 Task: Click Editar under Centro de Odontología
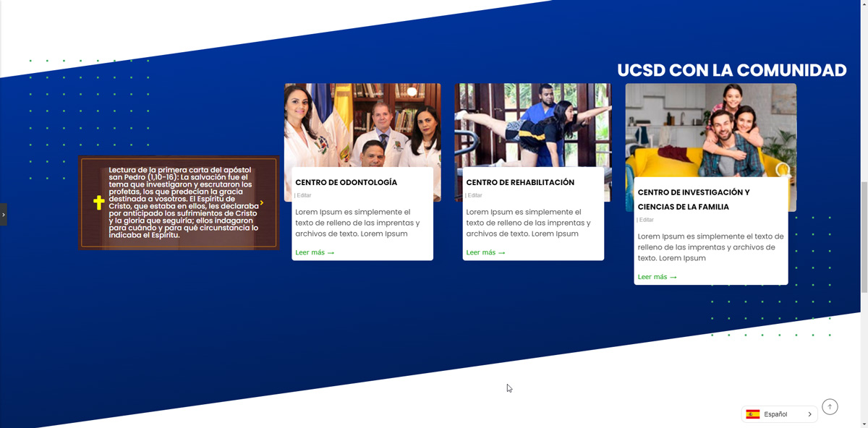pos(304,195)
